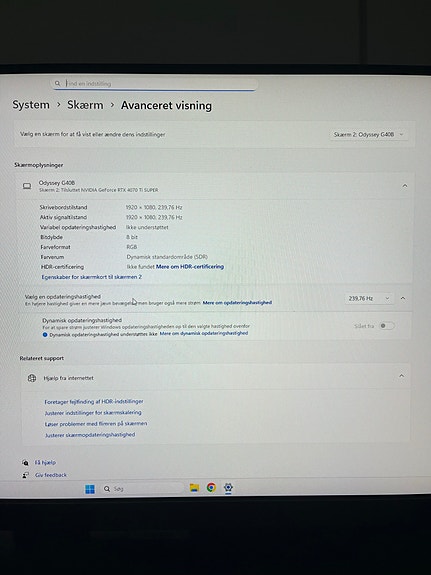The image size is (431, 575).
Task: Go to System in the breadcrumb
Action: [x=31, y=105]
